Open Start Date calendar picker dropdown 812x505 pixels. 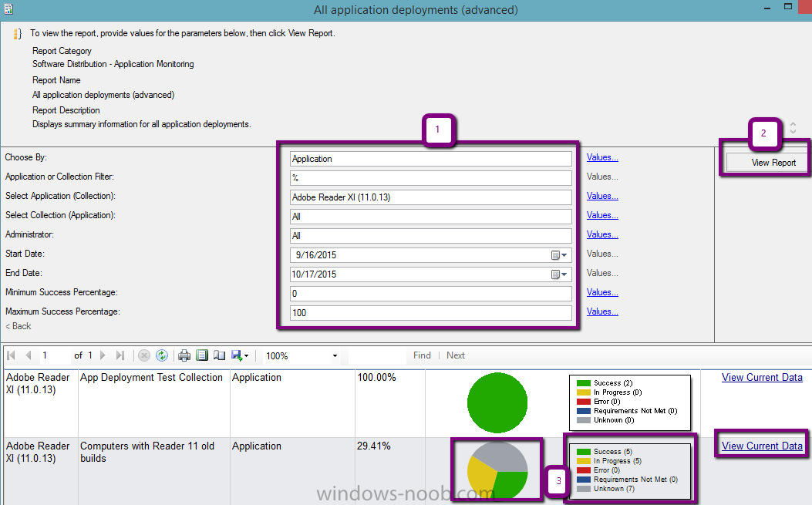[x=559, y=255]
